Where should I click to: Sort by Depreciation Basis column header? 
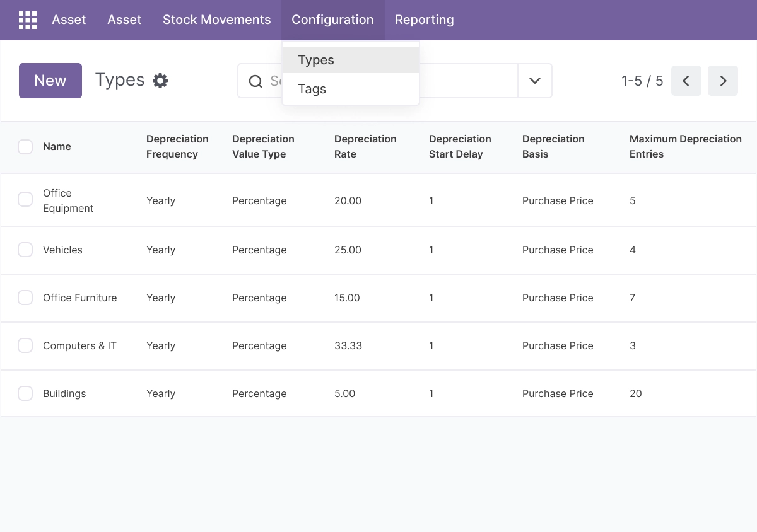tap(553, 146)
